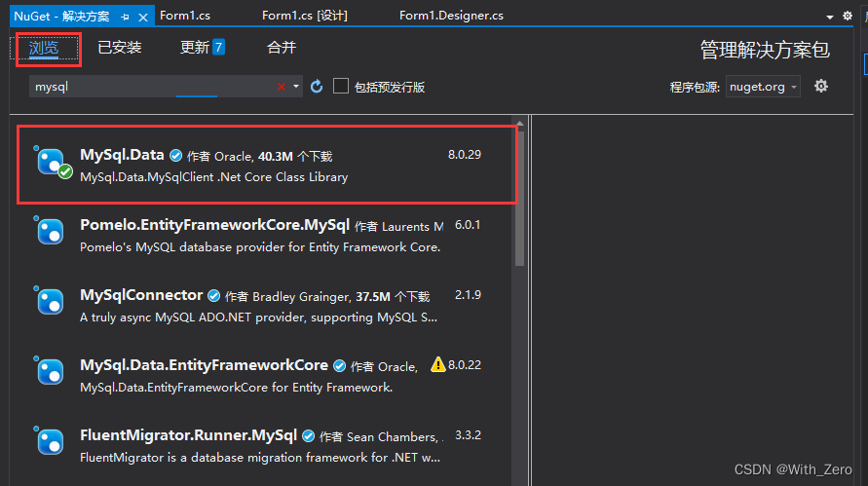Select the FluentMigrator.Runner.MySql package

(x=265, y=446)
